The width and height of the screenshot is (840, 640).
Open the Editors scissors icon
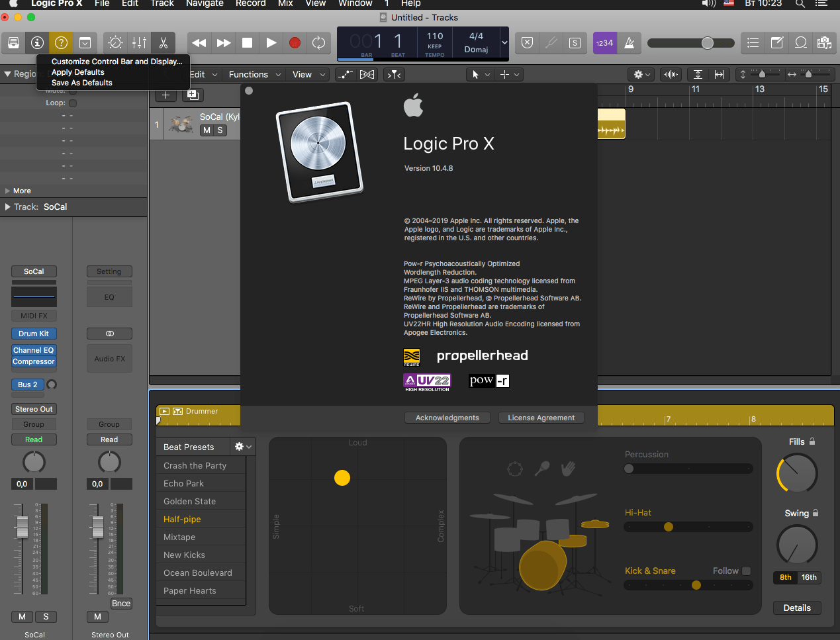(163, 42)
